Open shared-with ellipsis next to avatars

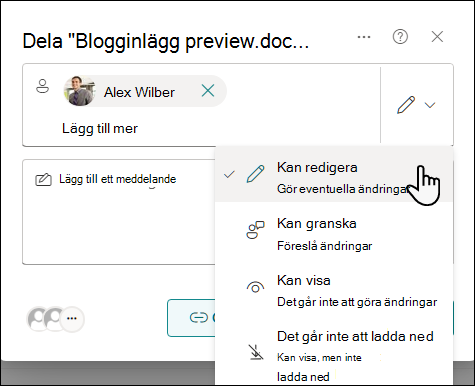coord(72,319)
